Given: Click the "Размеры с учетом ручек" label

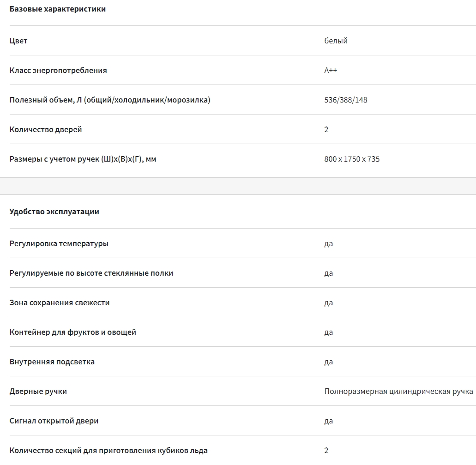Looking at the screenshot, I should click(x=83, y=159).
